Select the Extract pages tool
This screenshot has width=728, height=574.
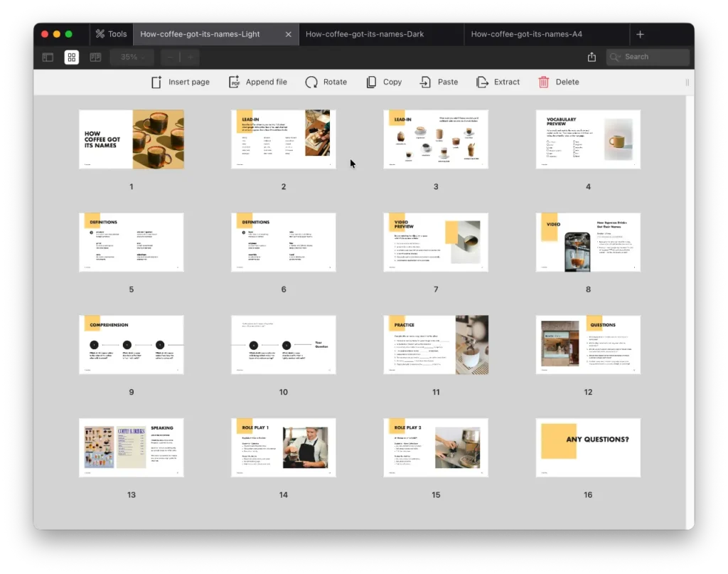click(x=481, y=82)
